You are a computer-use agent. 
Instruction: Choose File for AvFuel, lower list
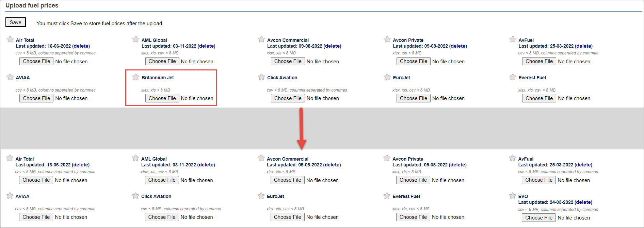pos(539,180)
